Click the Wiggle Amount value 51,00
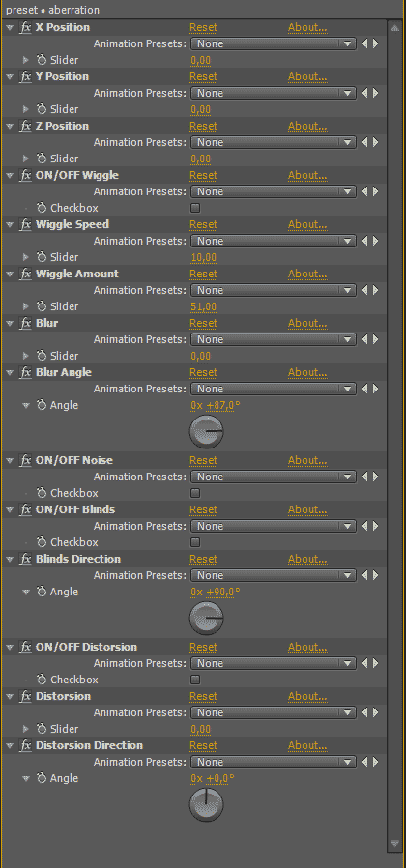The image size is (406, 868). coord(203,306)
